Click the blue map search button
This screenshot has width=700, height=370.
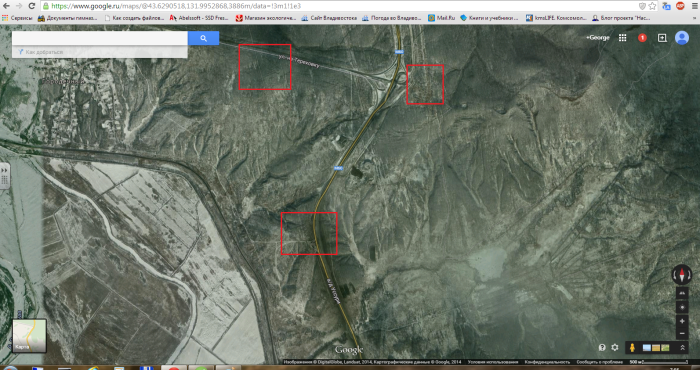204,38
